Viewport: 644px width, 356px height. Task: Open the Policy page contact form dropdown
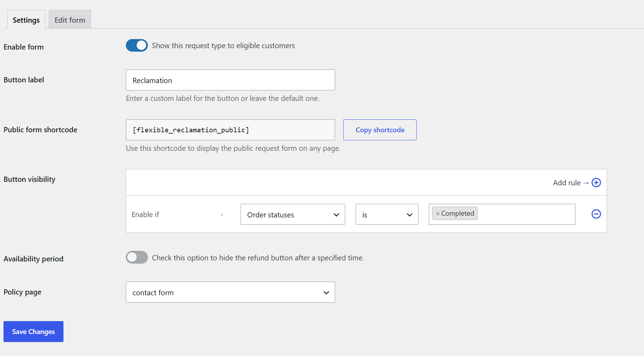[230, 292]
